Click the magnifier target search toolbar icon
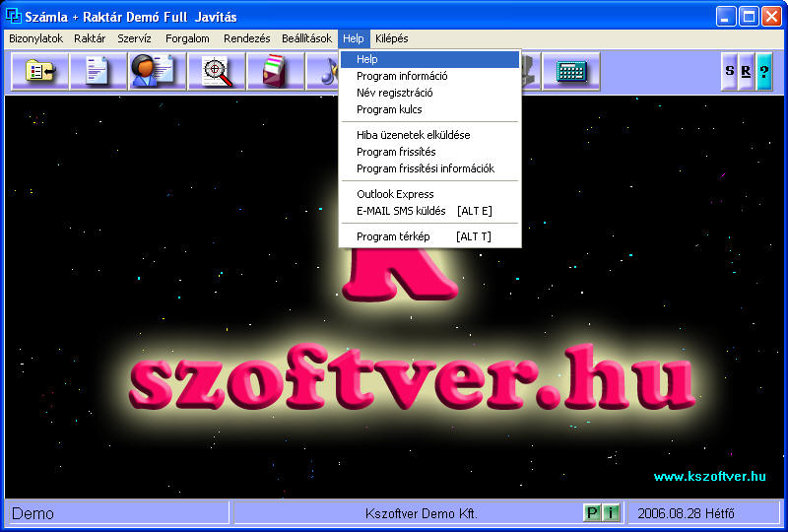Screen dimensions: 788x532 tap(217, 71)
